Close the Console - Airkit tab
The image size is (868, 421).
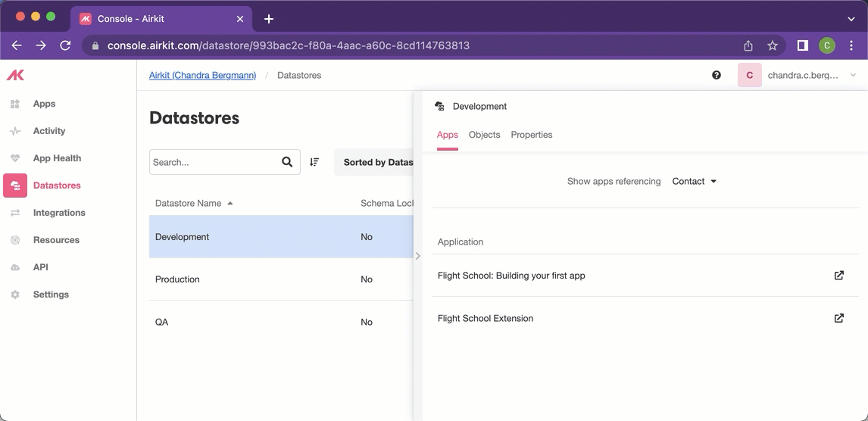pos(239,19)
